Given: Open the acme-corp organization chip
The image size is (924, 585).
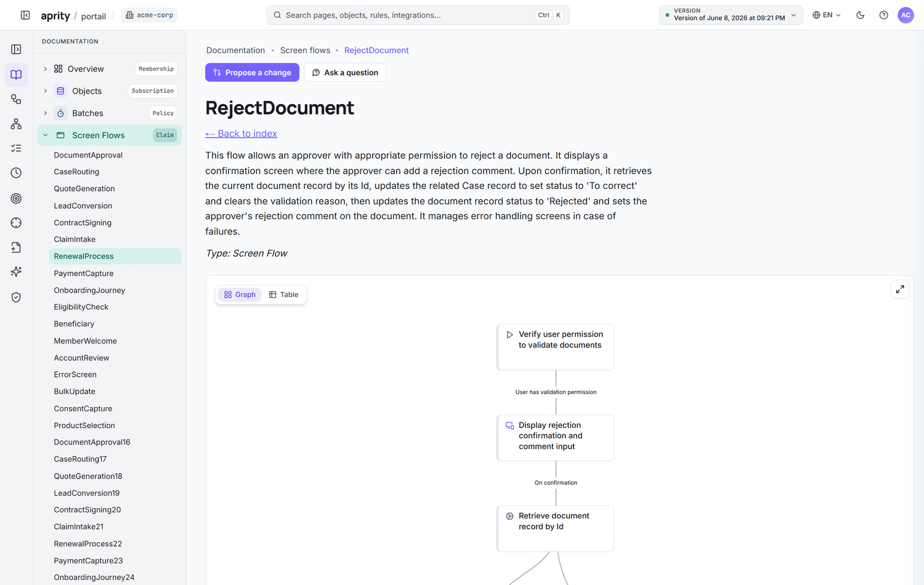Looking at the screenshot, I should tap(149, 15).
